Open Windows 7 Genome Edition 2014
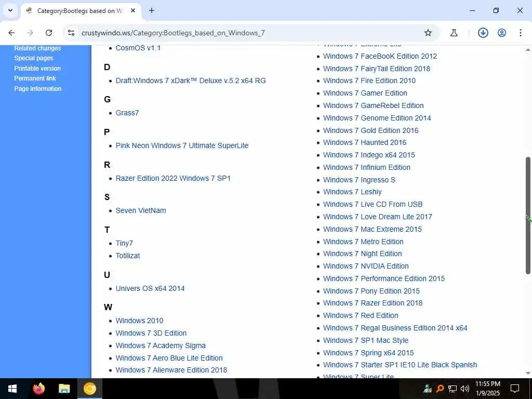 pos(377,118)
